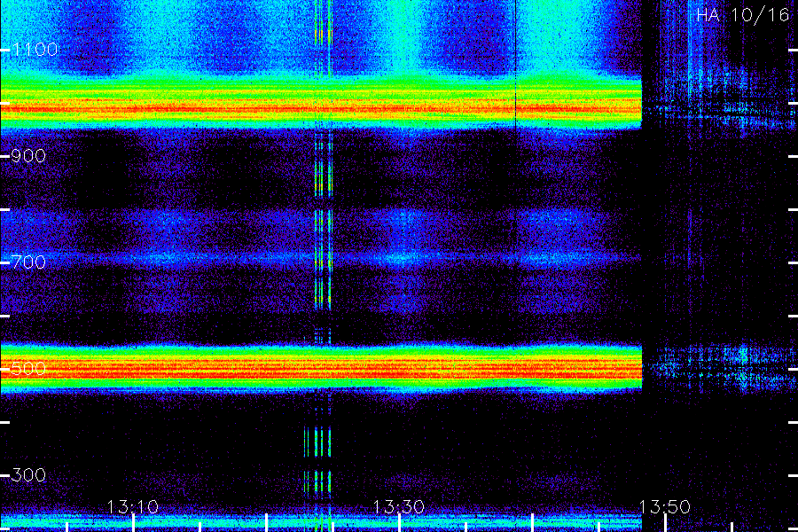Click the 700 frequency axis label

[x=28, y=262]
